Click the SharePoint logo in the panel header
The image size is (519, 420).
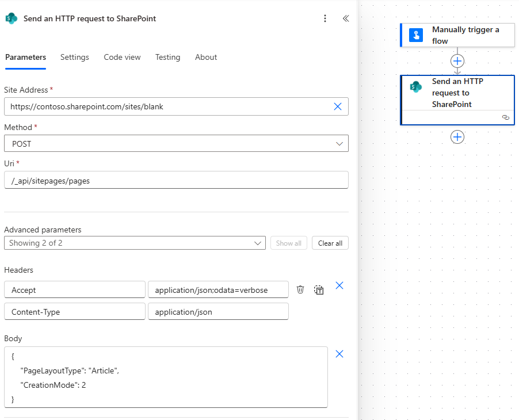click(x=12, y=18)
